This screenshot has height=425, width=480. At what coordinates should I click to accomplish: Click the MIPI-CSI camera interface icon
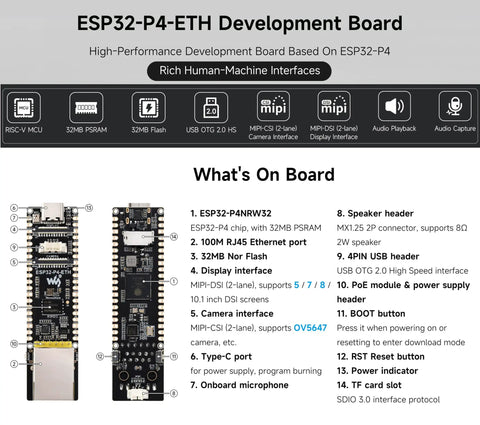click(273, 106)
